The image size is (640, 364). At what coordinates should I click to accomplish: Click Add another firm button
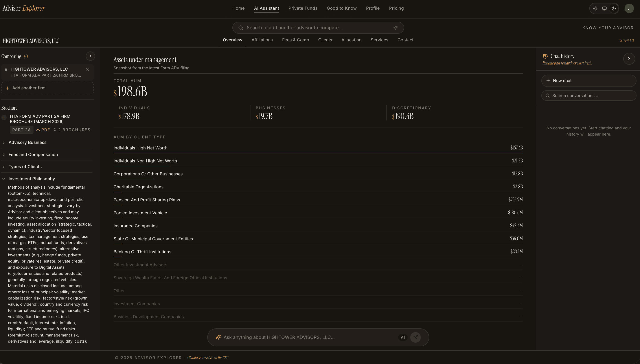click(48, 88)
